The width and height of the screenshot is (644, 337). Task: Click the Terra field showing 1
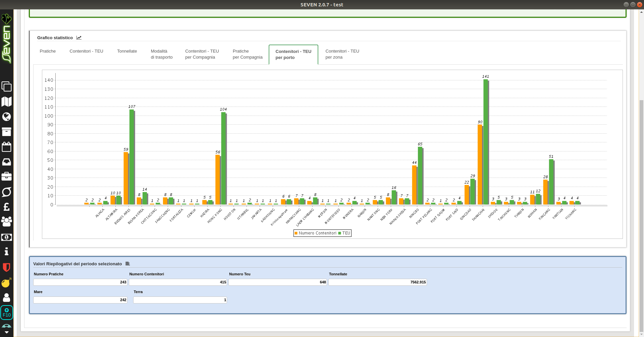tap(180, 300)
